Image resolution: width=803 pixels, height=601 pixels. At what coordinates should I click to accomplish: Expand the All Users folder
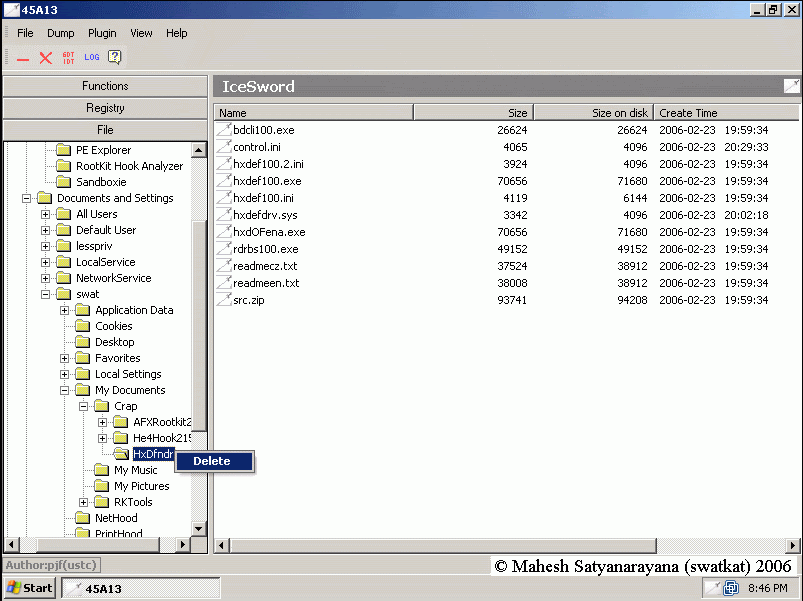(x=46, y=214)
